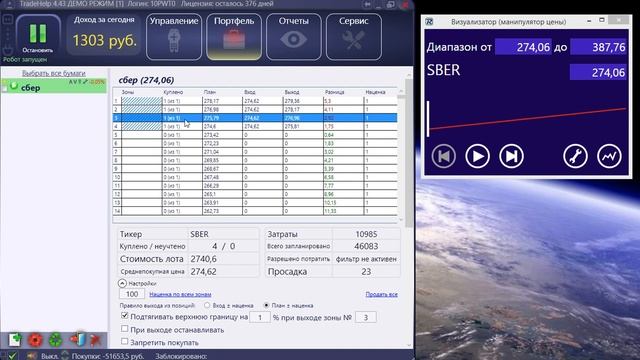The image size is (640, 360).
Task: Edit range end value 387,76
Action: pyautogui.click(x=598, y=47)
